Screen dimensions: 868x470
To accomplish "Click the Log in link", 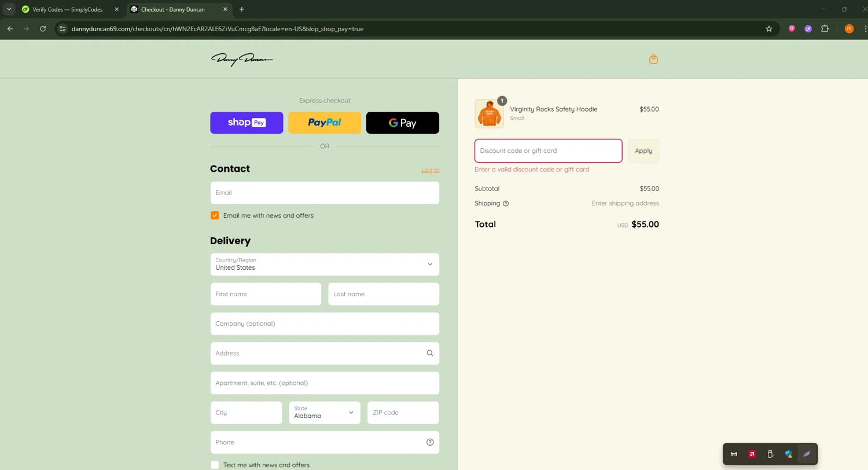I will pos(430,170).
